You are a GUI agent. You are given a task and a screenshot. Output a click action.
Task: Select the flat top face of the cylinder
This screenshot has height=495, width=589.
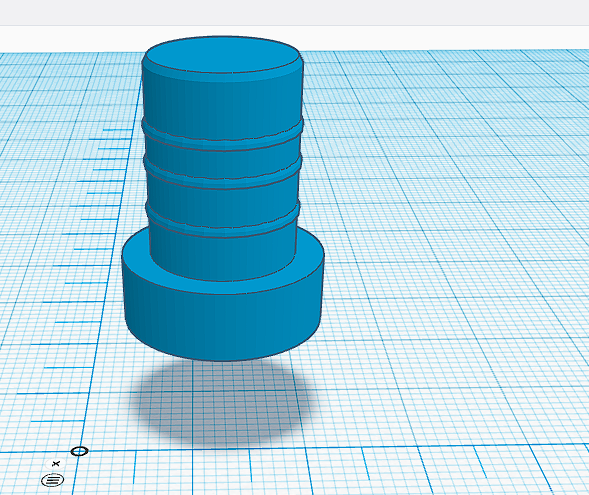(x=223, y=54)
